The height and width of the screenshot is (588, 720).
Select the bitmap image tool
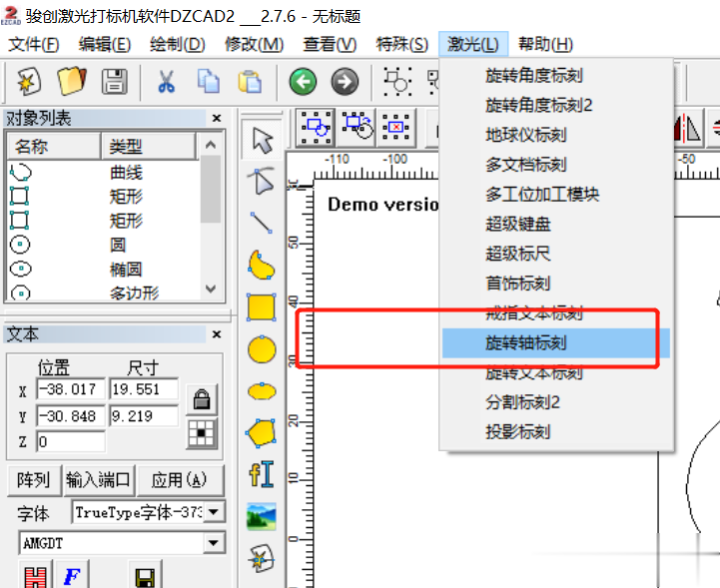(x=262, y=516)
